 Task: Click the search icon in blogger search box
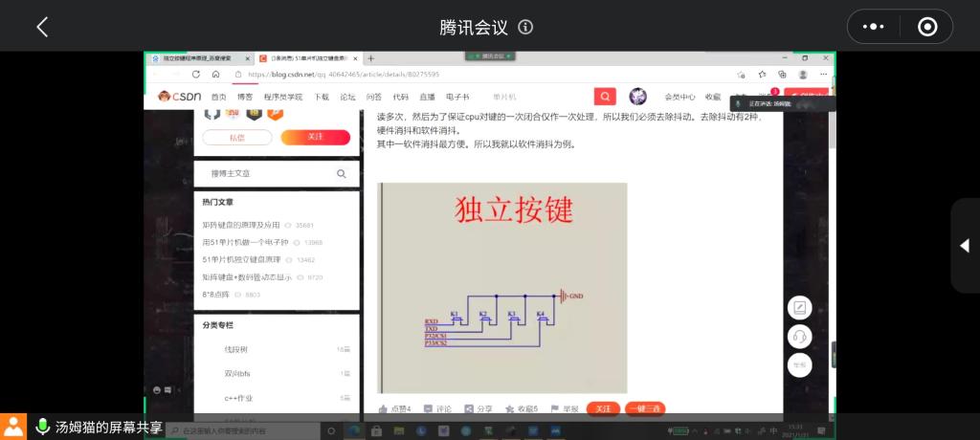(341, 174)
